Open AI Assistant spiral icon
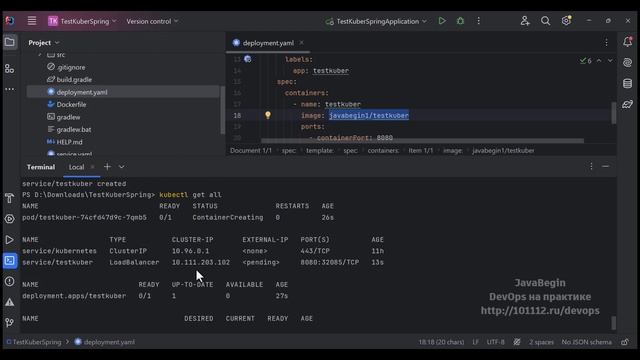Viewport: 640px width, 360px height. pos(627,62)
